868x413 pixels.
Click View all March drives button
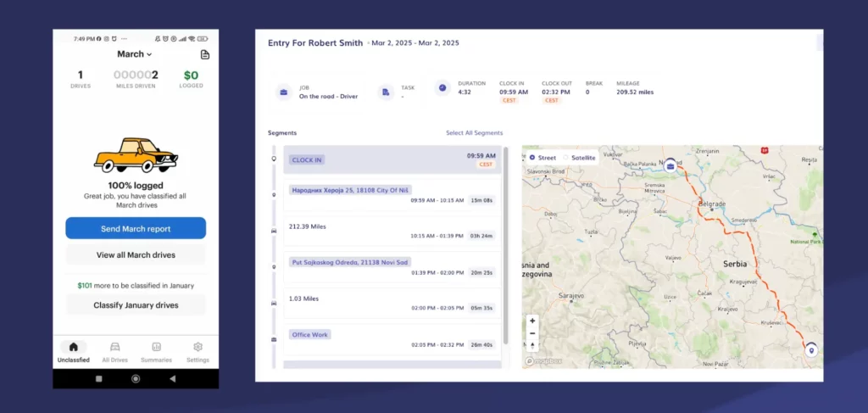[136, 255]
